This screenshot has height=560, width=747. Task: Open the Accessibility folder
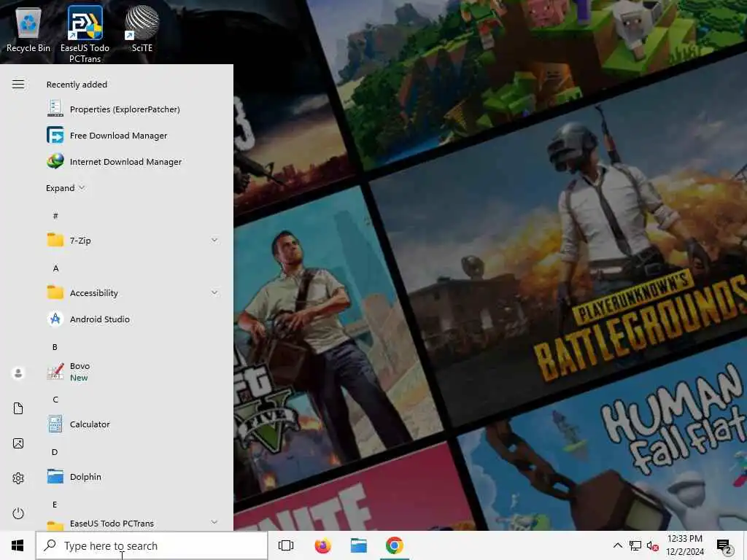tap(133, 292)
